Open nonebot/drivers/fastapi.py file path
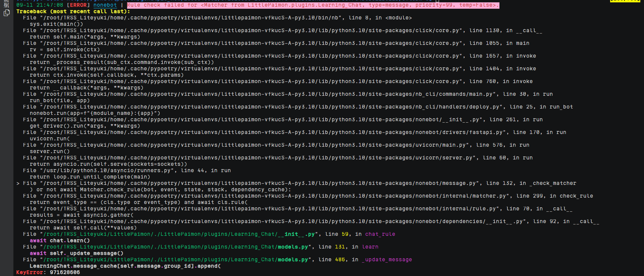Image resolution: width=644 pixels, height=276 pixels. coord(273,132)
